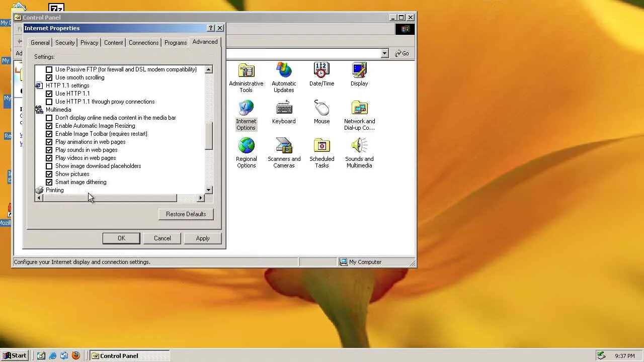Open Administrative Tools in Control Panel

(x=246, y=78)
